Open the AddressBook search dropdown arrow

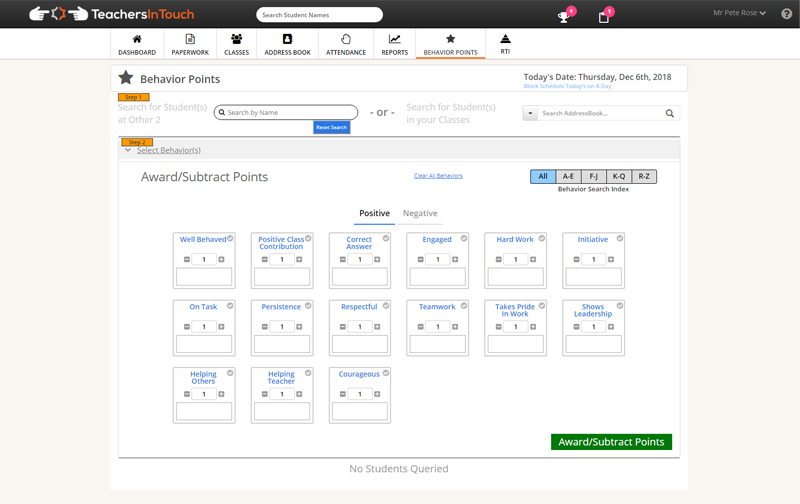[529, 114]
